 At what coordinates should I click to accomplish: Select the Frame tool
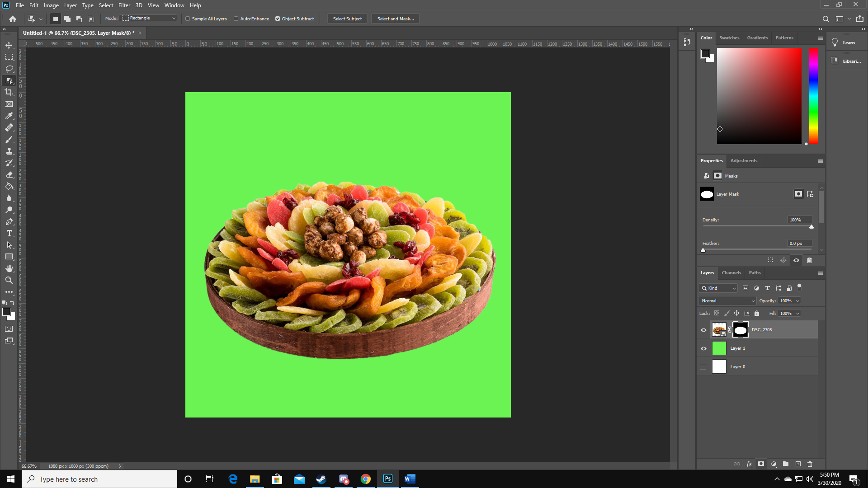[x=9, y=104]
